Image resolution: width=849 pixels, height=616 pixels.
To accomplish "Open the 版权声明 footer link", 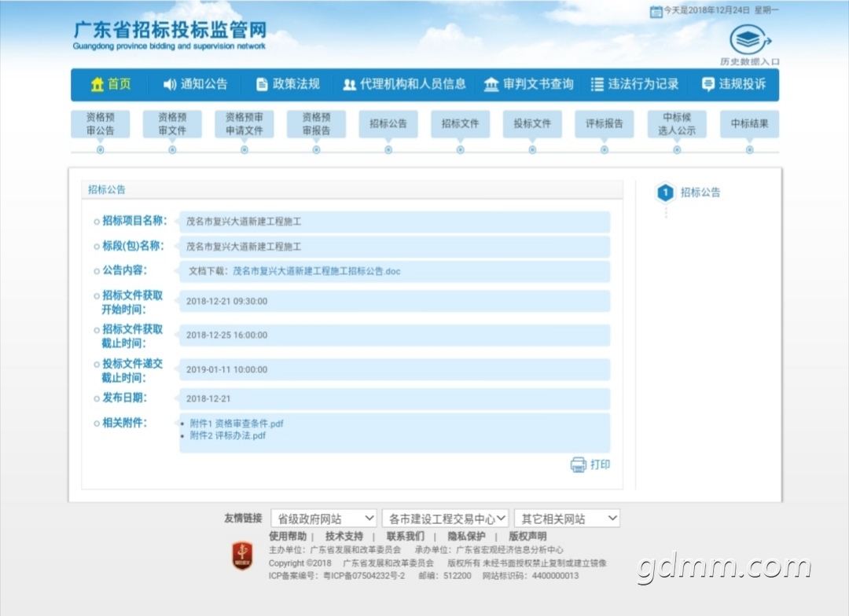I will (x=527, y=537).
